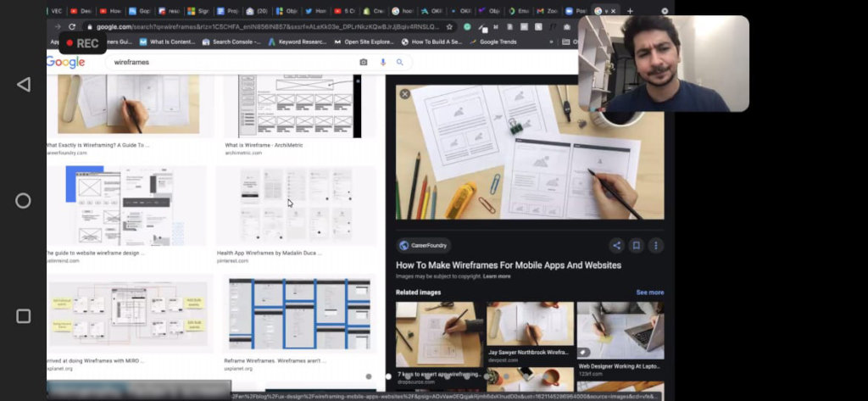
Task: Click Learn more copyright link
Action: tap(497, 276)
